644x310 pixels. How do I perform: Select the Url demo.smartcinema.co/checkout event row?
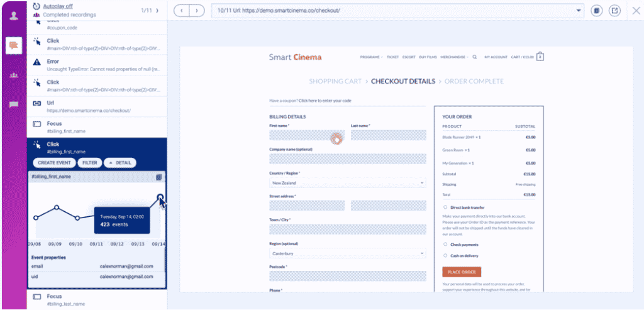click(97, 107)
